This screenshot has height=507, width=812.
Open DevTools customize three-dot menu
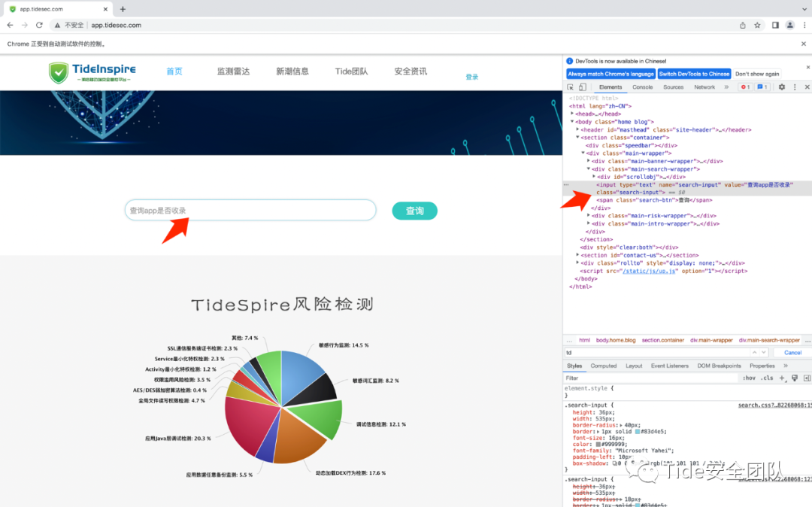pyautogui.click(x=795, y=87)
